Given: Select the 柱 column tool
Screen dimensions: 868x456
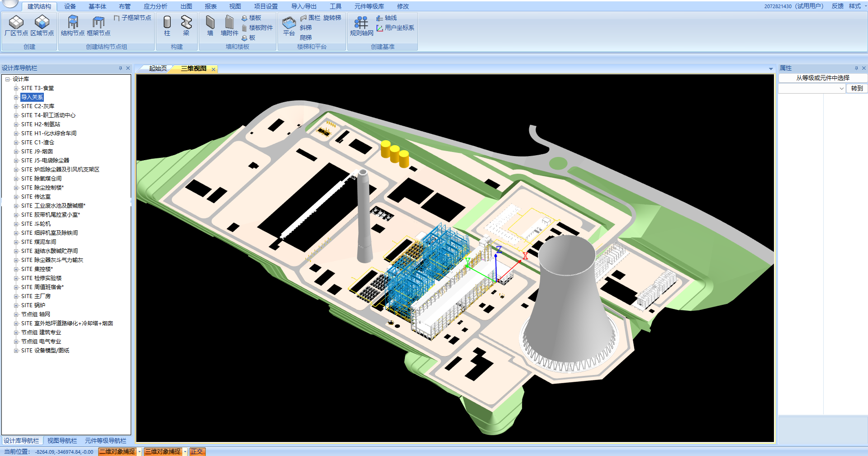Looking at the screenshot, I should [x=167, y=23].
